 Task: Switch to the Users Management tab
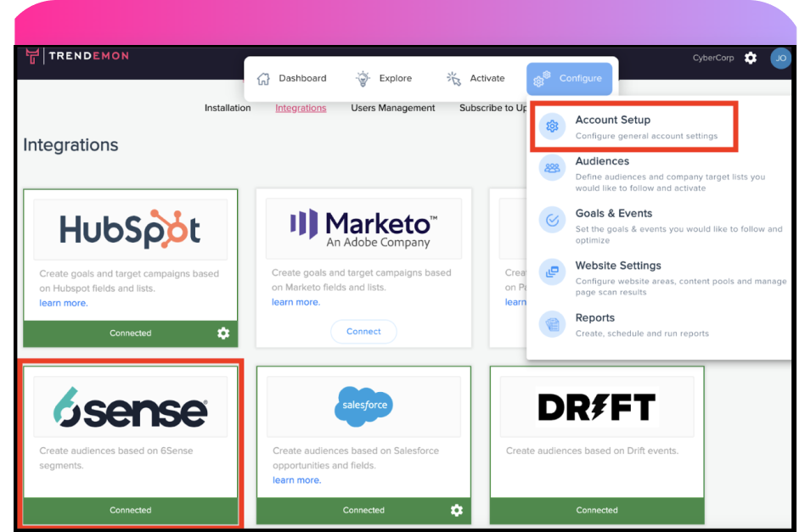[393, 108]
